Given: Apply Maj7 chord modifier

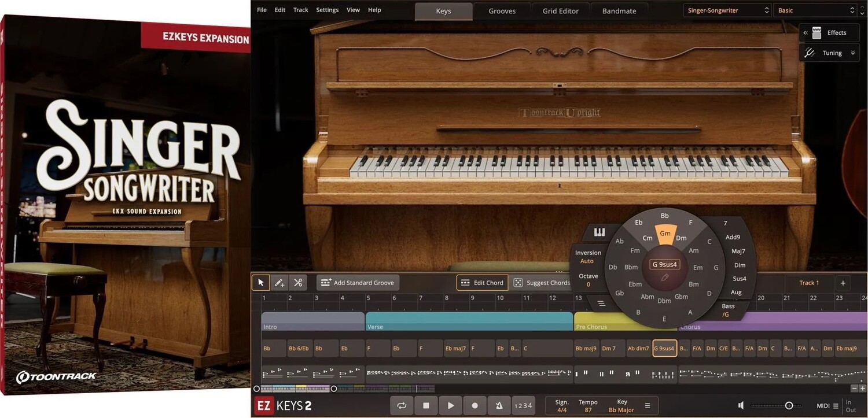Looking at the screenshot, I should pos(738,251).
